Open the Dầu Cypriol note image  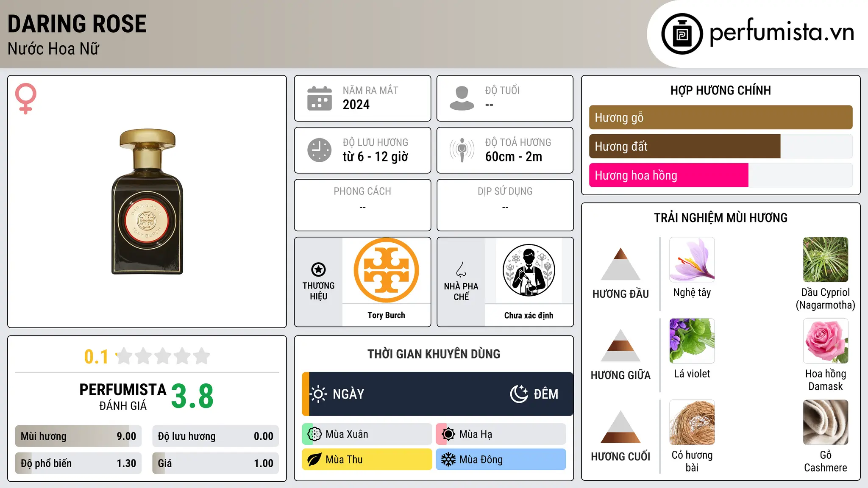pos(826,260)
